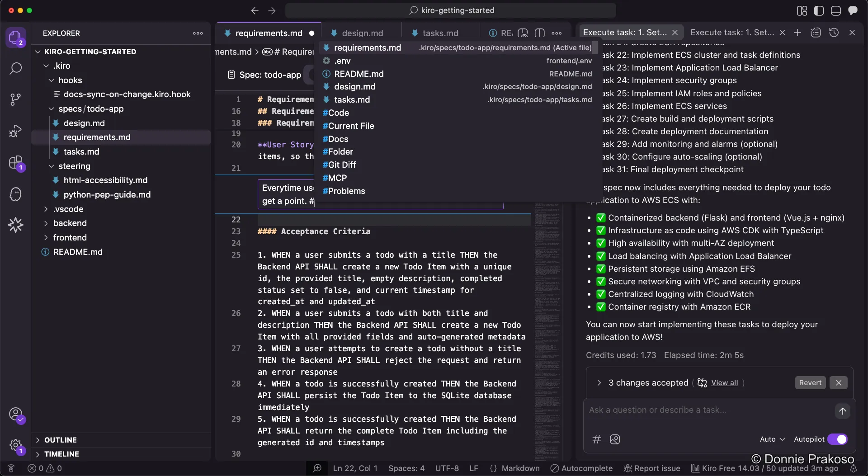
Task: Click the View all link for changes
Action: [724, 382]
